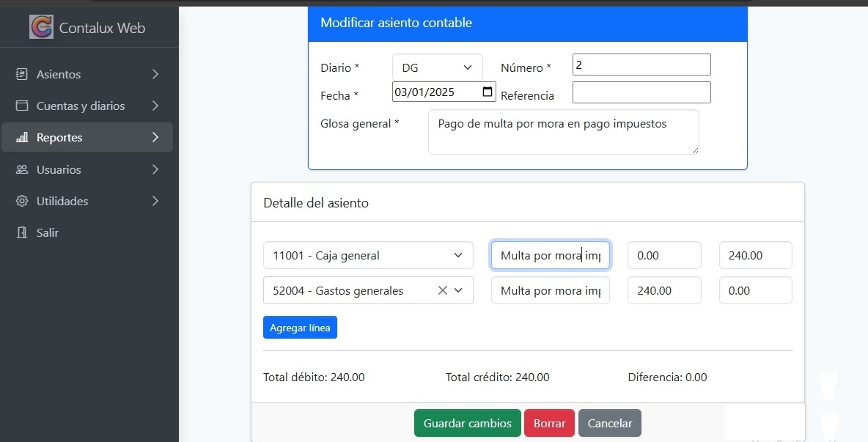Image resolution: width=868 pixels, height=442 pixels.
Task: Click the Usuarios people icon
Action: pyautogui.click(x=22, y=169)
